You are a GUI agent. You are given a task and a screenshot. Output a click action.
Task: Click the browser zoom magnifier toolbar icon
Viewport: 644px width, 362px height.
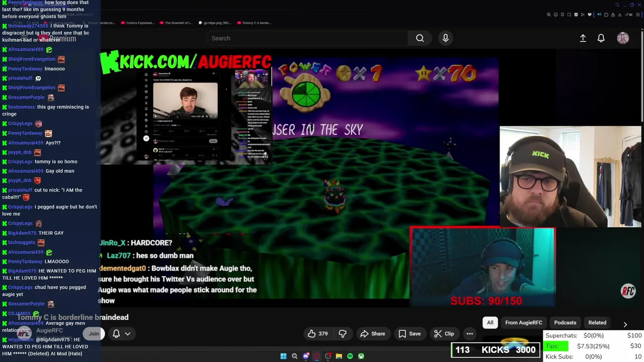pyautogui.click(x=548, y=15)
